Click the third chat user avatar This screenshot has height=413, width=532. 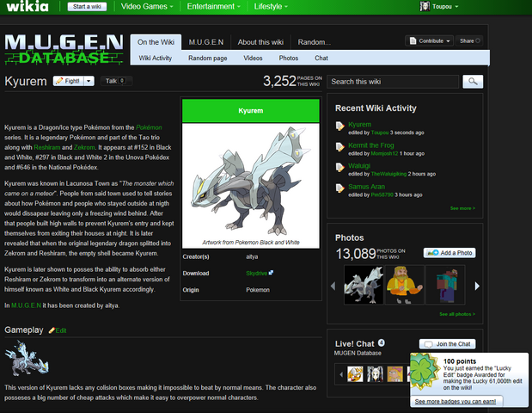tap(395, 374)
